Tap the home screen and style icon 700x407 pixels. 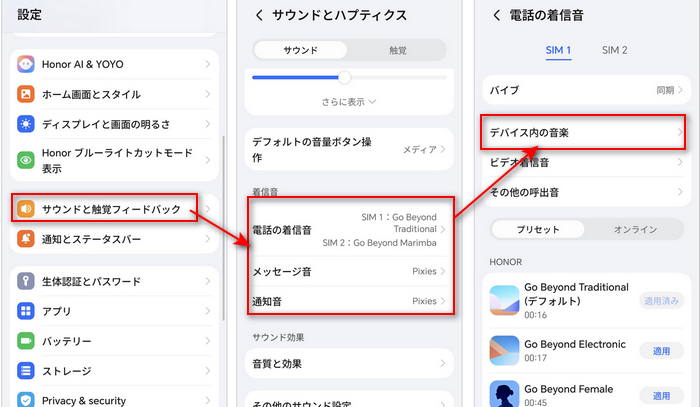26,94
